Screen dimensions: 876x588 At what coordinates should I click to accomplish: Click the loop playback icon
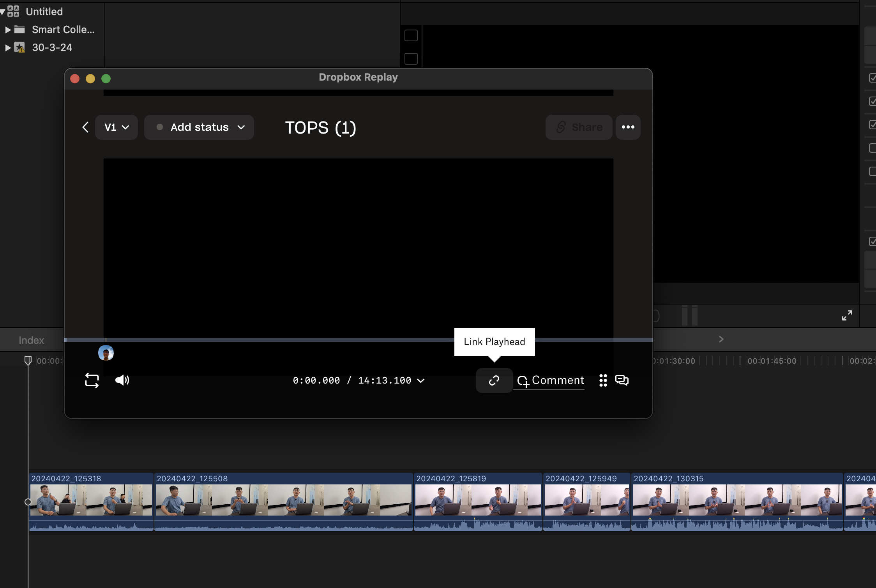tap(91, 380)
